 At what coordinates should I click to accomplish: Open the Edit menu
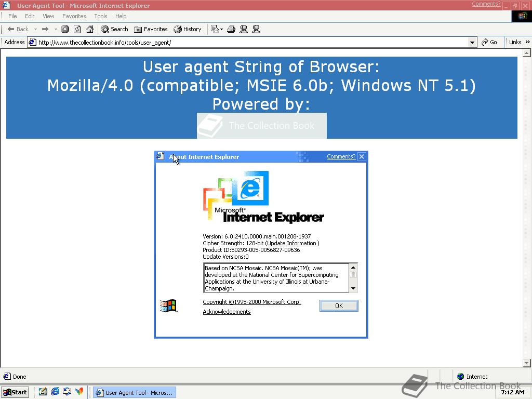coord(30,16)
